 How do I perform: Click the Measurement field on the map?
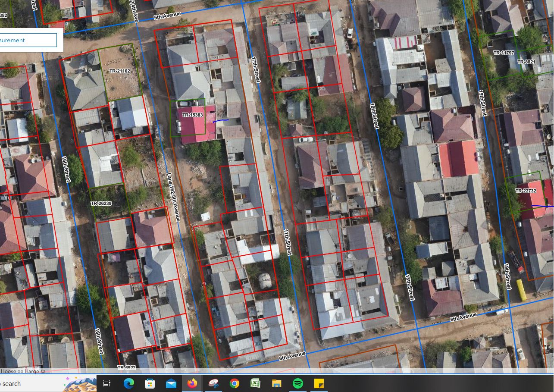tap(28, 40)
